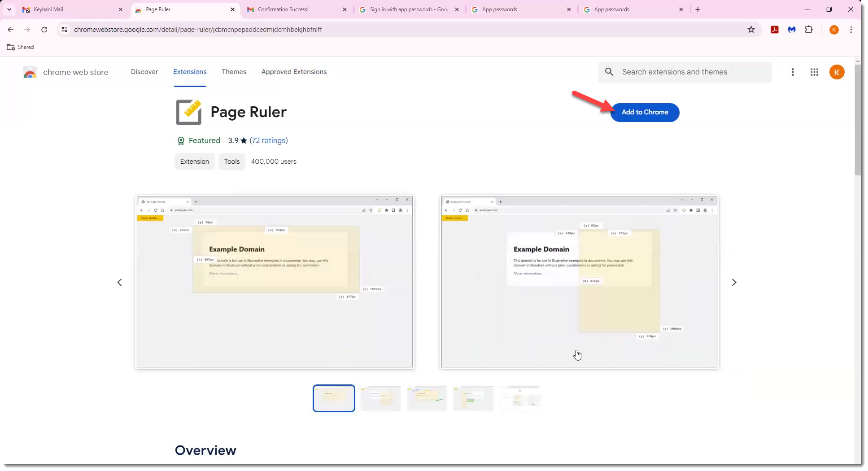Click the Add to Chrome button

coord(645,112)
